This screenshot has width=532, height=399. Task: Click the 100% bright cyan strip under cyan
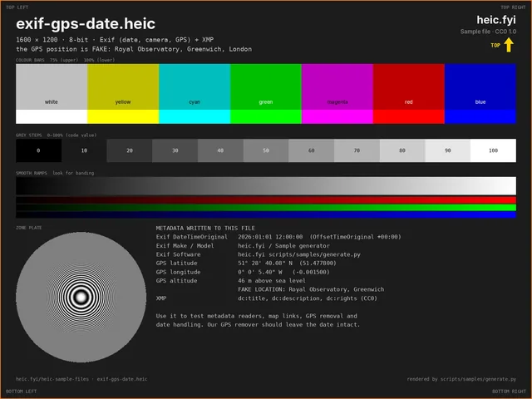[x=195, y=116]
